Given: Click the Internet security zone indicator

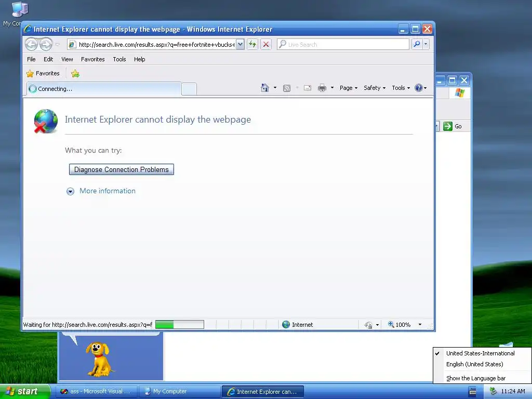Looking at the screenshot, I should coord(298,325).
